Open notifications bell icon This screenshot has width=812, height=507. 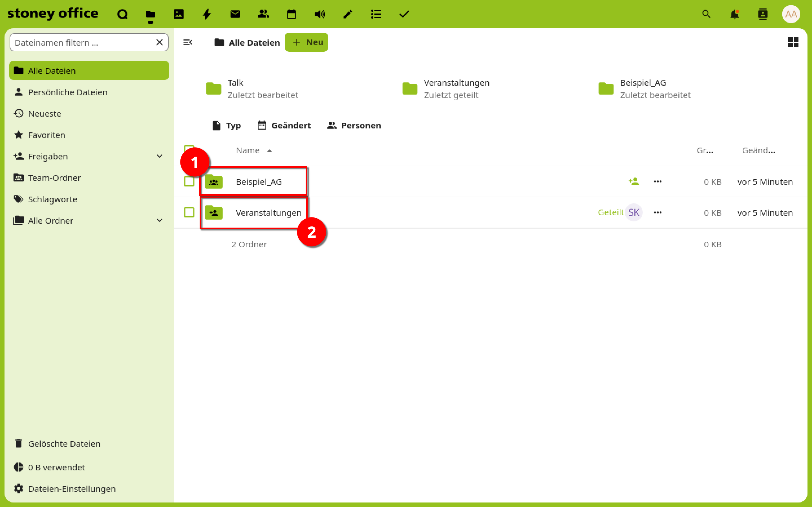point(734,14)
